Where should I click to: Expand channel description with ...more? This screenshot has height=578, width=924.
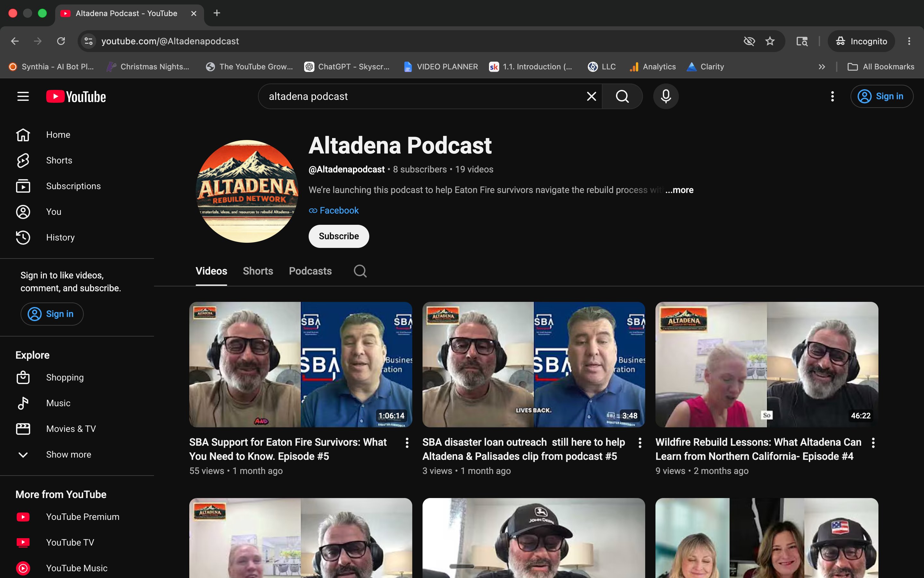(x=679, y=190)
